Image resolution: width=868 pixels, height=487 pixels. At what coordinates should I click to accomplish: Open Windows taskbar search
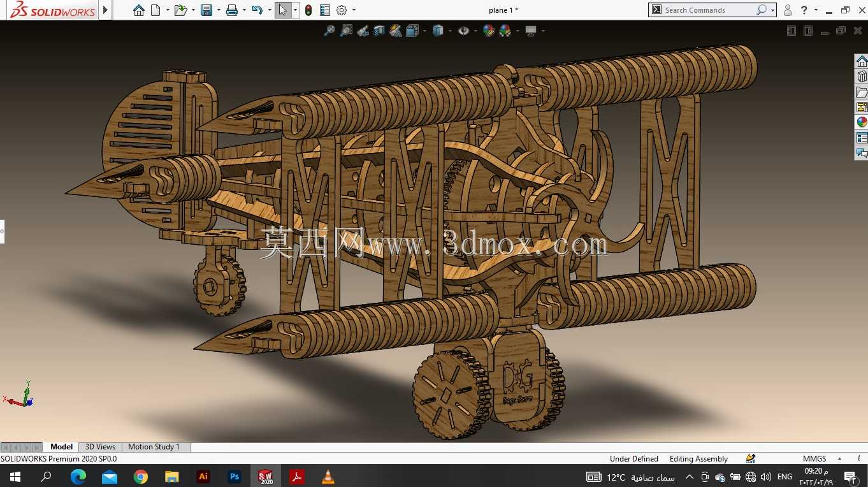pos(46,477)
